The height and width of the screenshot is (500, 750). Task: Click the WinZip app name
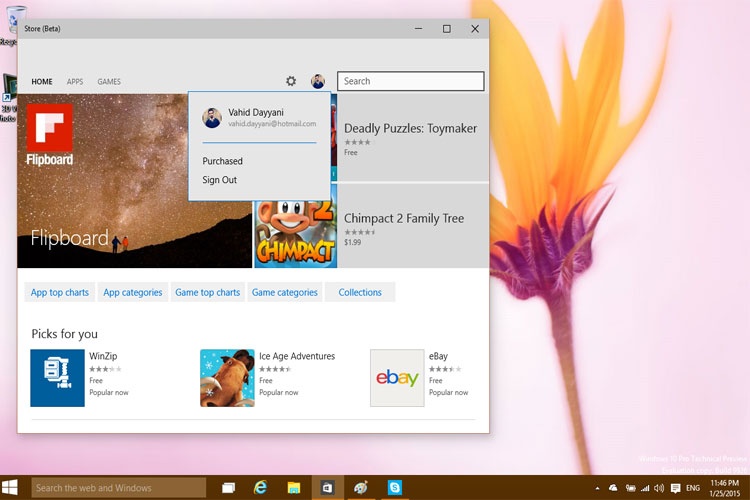pos(103,356)
